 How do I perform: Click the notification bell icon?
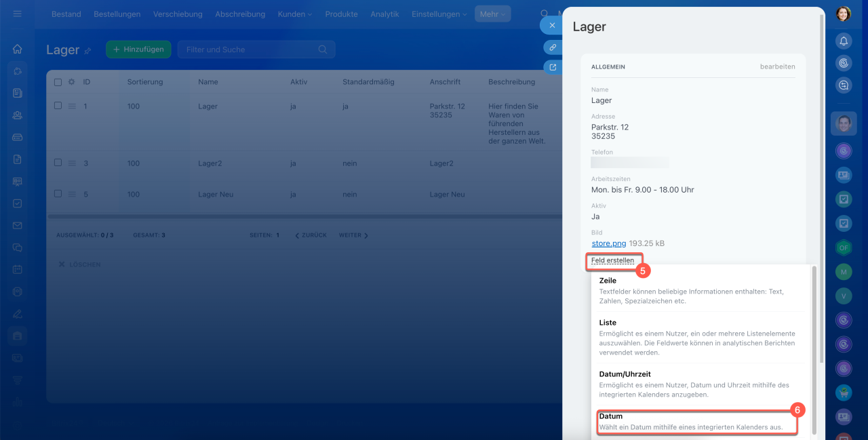click(844, 41)
